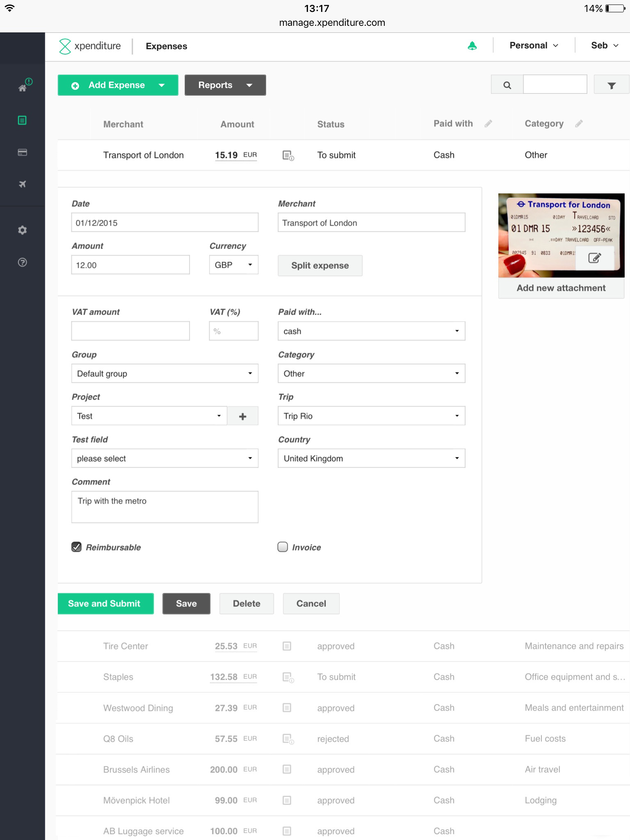Click the edit icon on receipt image
Image resolution: width=630 pixels, height=840 pixels.
594,258
